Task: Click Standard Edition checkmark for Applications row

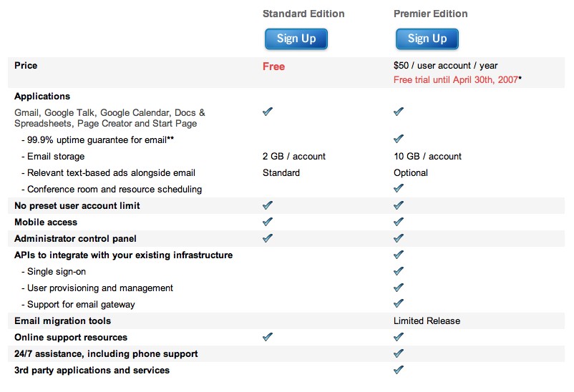Action: [268, 112]
